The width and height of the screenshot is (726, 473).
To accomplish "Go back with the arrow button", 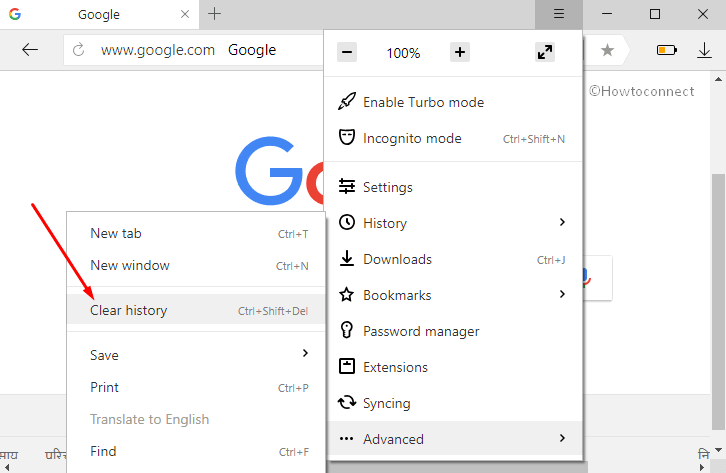I will tap(30, 50).
